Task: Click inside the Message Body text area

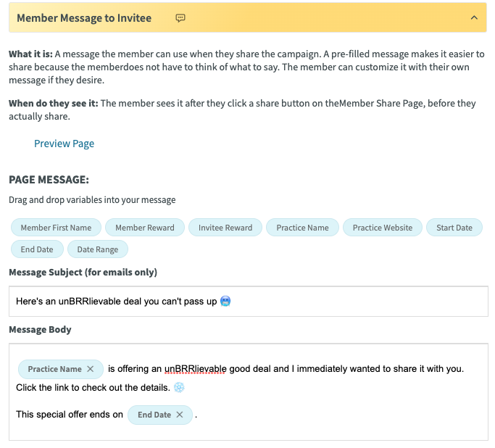Action: click(248, 391)
